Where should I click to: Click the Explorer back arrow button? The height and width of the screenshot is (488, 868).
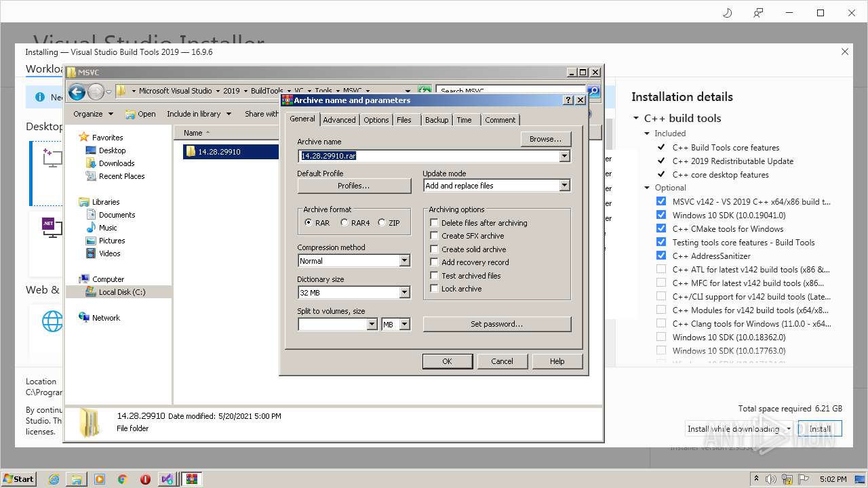coord(77,91)
